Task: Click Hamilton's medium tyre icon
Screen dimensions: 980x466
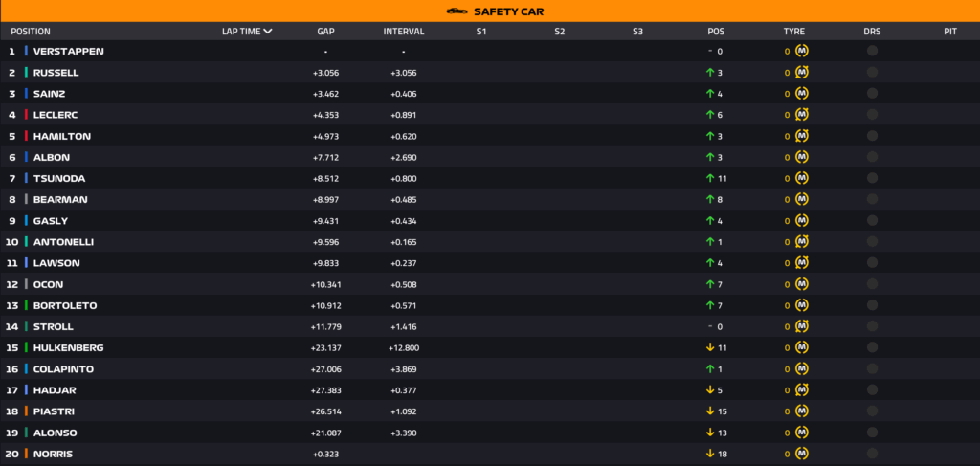Action: pyautogui.click(x=801, y=136)
